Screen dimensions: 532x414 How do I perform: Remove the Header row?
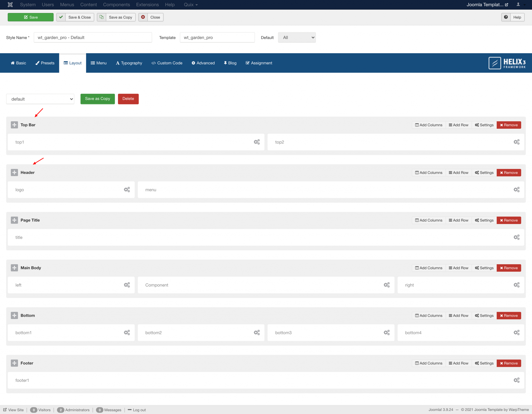tap(509, 173)
